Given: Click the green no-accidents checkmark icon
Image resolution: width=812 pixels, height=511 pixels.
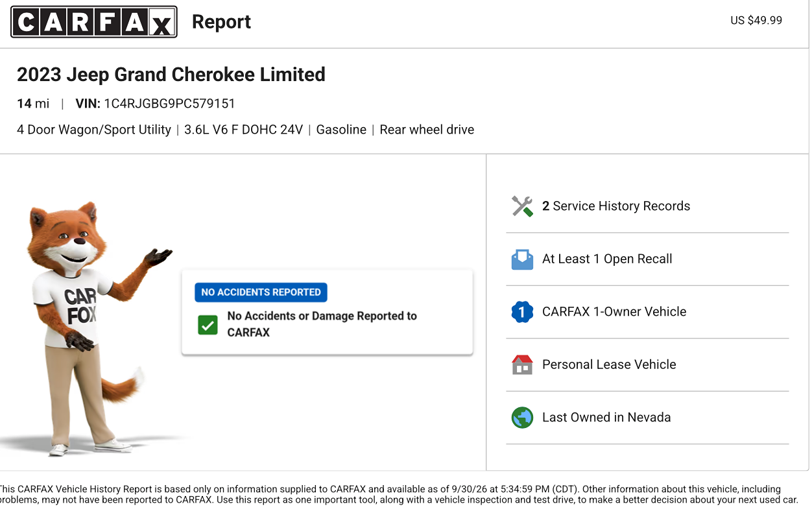Looking at the screenshot, I should [x=208, y=325].
